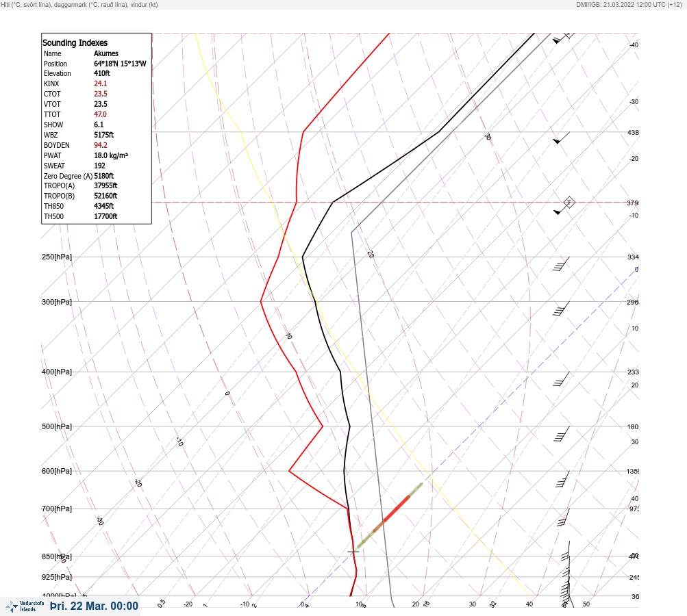The width and height of the screenshot is (687, 616).
Task: Click the wind barb at 500 hPa level
Action: point(561,433)
